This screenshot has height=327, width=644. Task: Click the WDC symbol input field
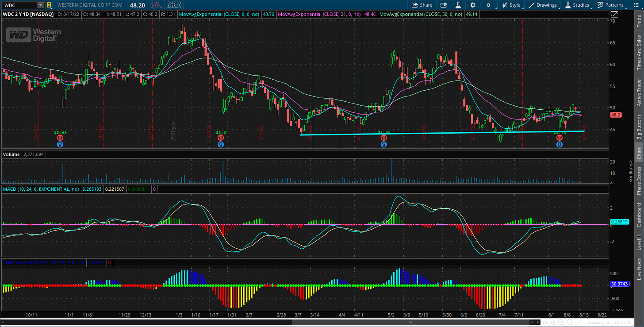19,5
